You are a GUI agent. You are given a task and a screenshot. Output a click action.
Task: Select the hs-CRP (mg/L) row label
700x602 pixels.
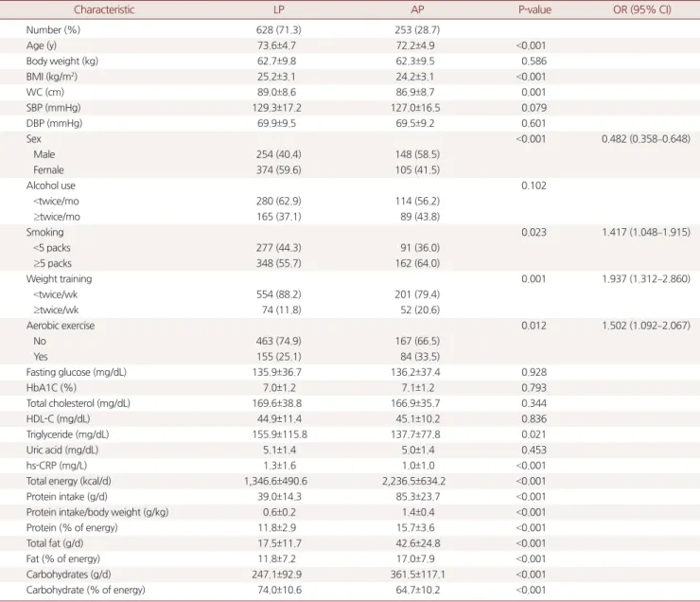(x=56, y=466)
